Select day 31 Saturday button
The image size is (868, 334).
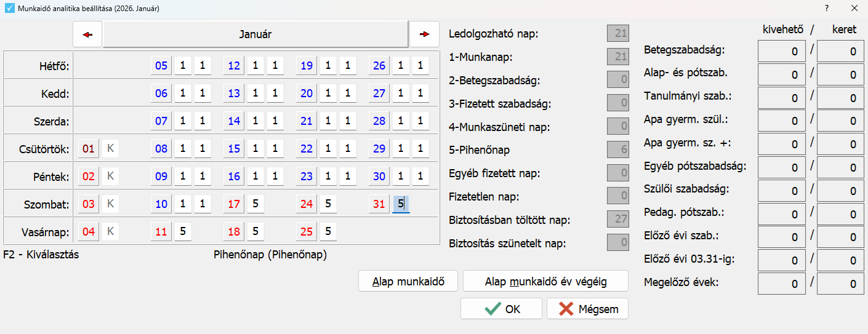tap(379, 204)
